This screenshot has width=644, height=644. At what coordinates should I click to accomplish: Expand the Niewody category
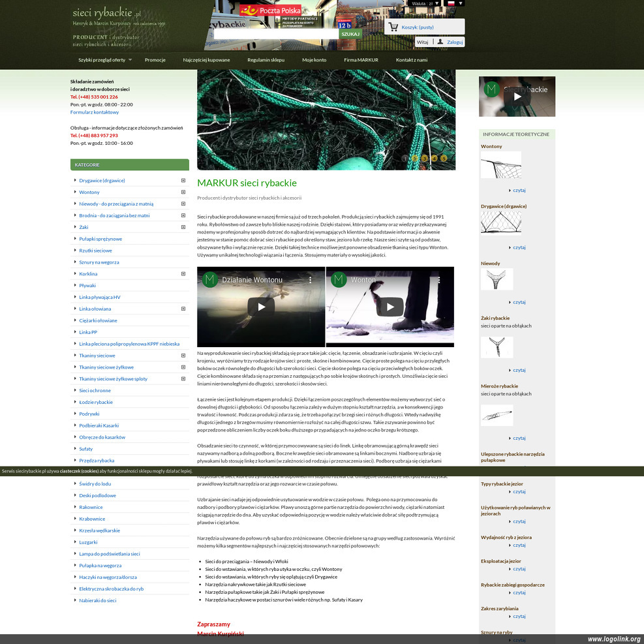point(183,204)
